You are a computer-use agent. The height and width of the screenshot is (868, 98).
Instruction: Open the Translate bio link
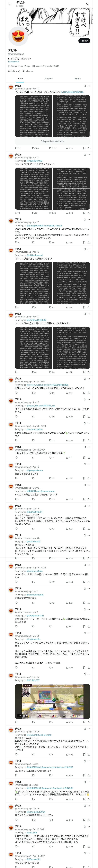tap(14, 62)
